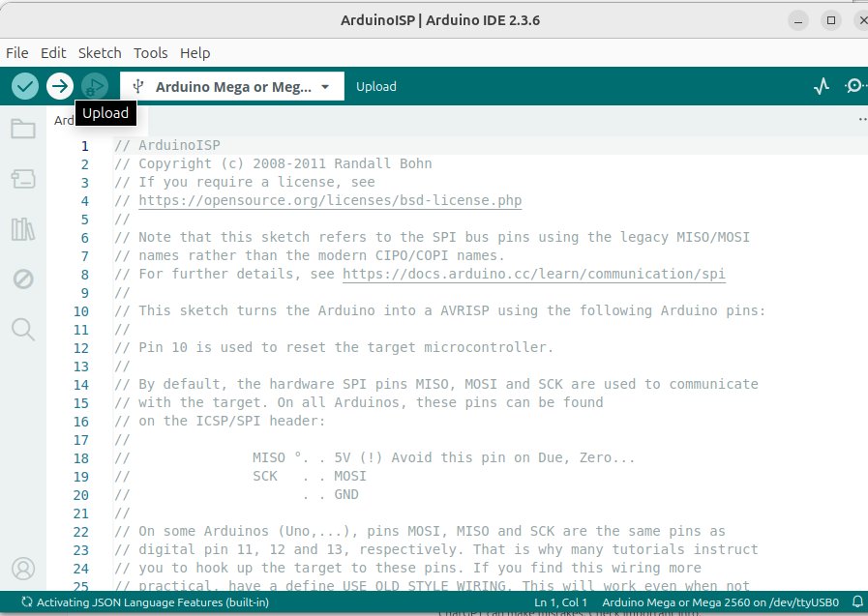Open the Tools menu
This screenshot has height=616, width=868.
(150, 53)
